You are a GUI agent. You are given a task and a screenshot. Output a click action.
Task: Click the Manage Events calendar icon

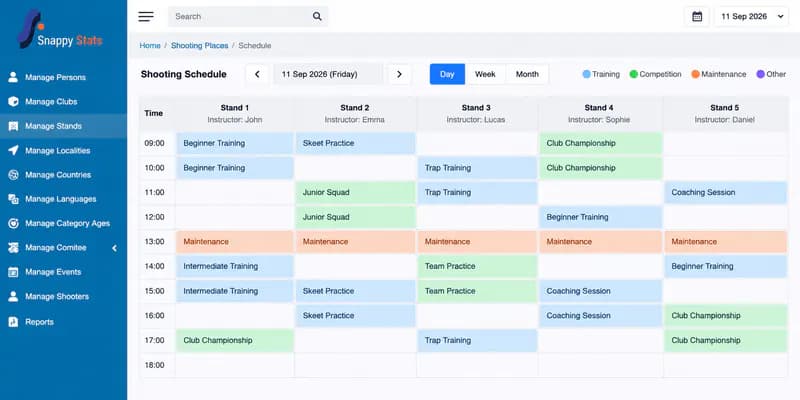(x=13, y=272)
